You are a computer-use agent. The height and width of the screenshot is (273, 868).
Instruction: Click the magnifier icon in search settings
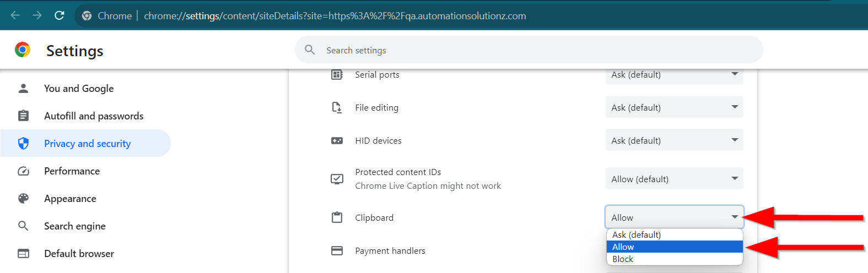[310, 50]
